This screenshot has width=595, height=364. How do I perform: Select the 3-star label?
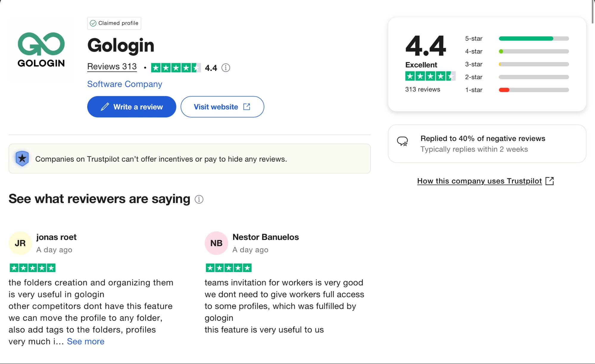coord(474,64)
